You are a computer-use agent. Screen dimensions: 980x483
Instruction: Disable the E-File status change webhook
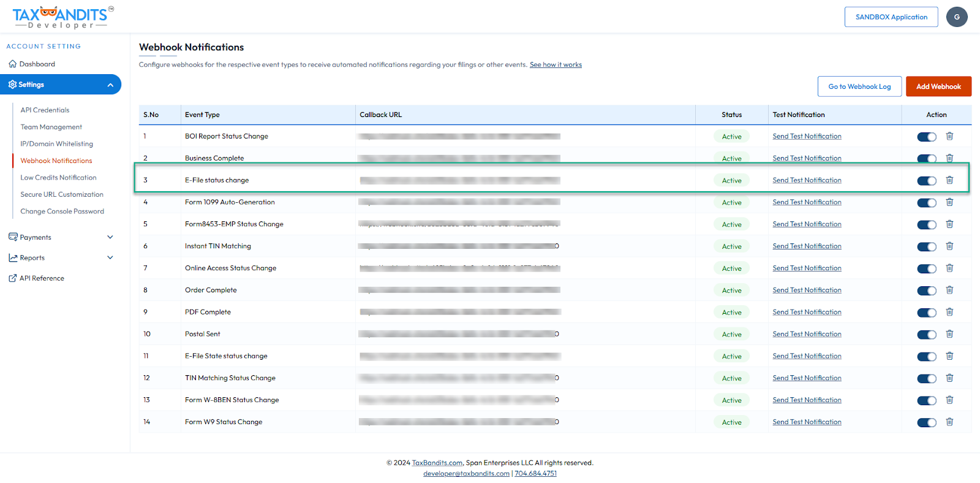pos(927,181)
